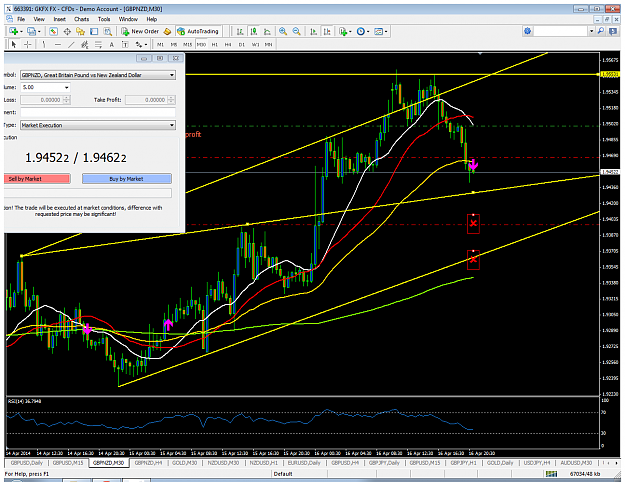The height and width of the screenshot is (482, 625).
Task: Zoom out on the chart
Action: click(297, 31)
